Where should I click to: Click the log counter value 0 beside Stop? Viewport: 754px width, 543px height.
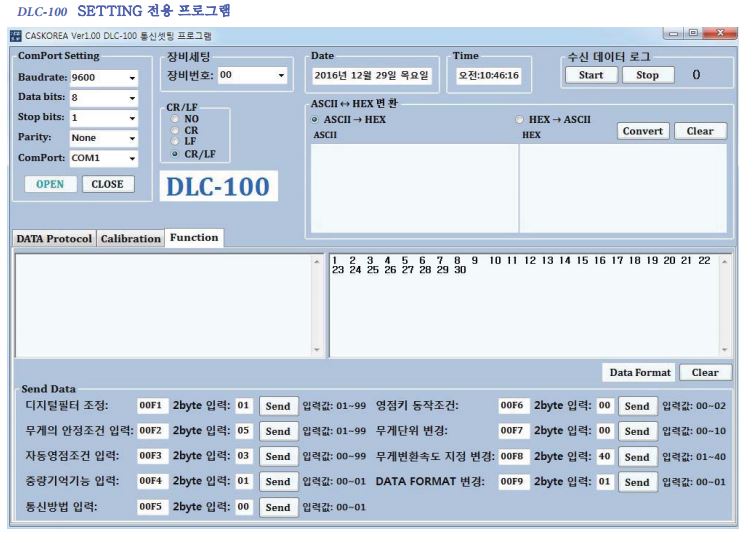696,75
